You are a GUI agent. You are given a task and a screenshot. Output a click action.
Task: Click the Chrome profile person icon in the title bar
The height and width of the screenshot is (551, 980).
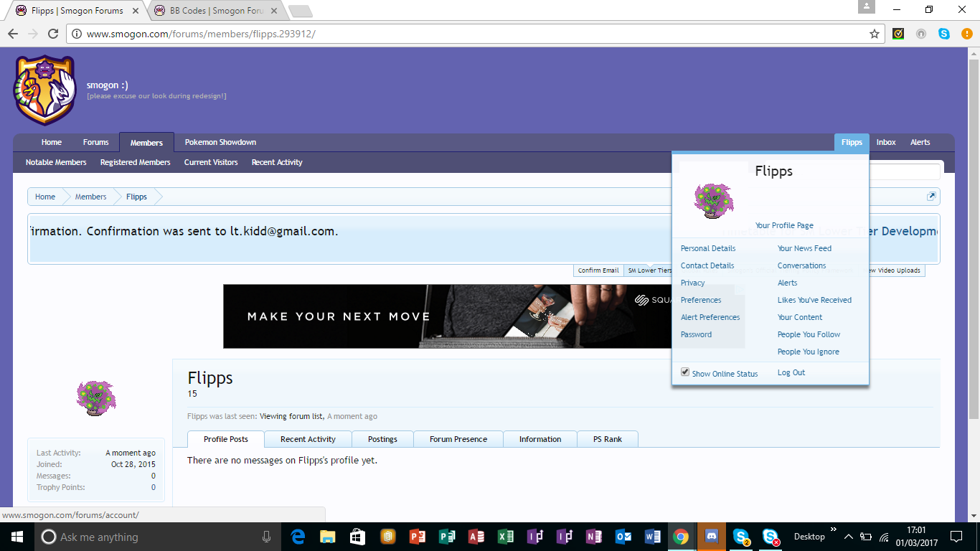tap(867, 7)
